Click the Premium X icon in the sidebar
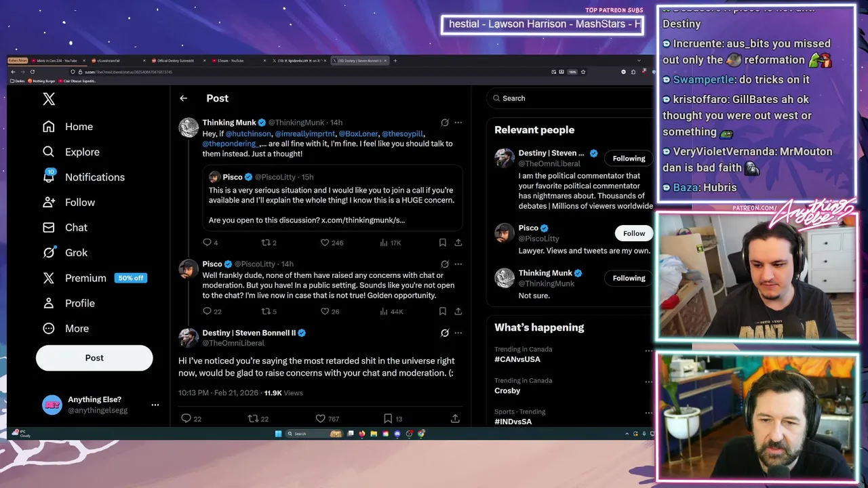Image resolution: width=868 pixels, height=488 pixels. [49, 278]
